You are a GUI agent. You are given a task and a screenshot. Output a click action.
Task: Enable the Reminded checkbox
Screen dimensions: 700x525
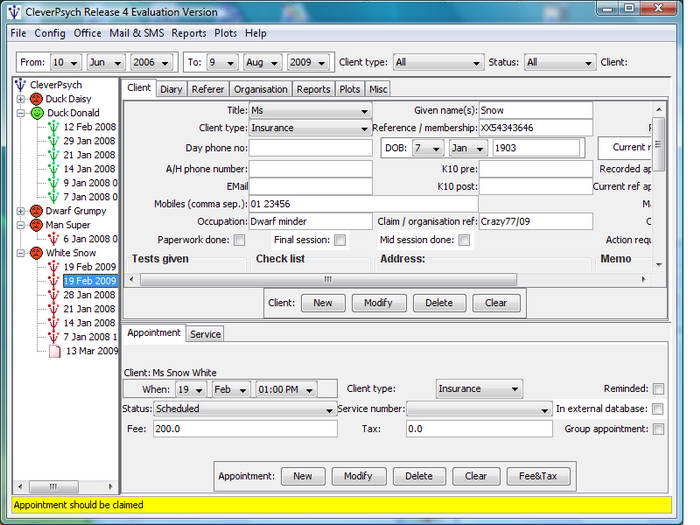point(658,389)
